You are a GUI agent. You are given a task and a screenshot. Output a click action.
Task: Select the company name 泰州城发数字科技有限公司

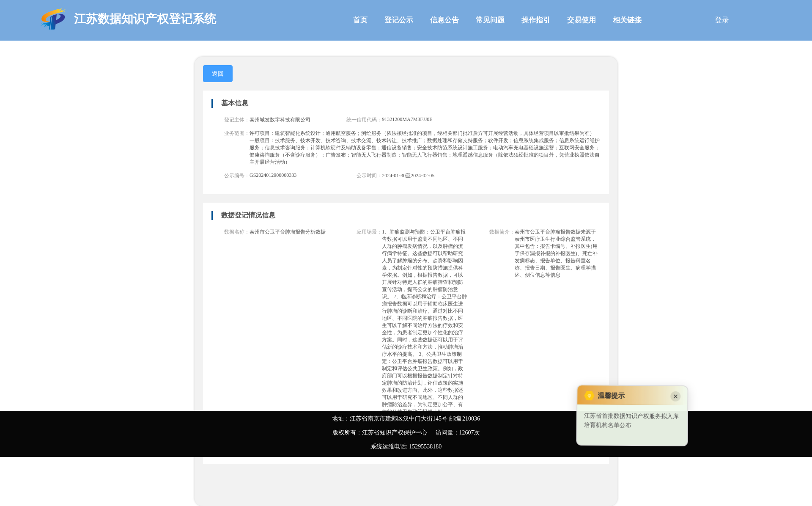[x=280, y=120]
